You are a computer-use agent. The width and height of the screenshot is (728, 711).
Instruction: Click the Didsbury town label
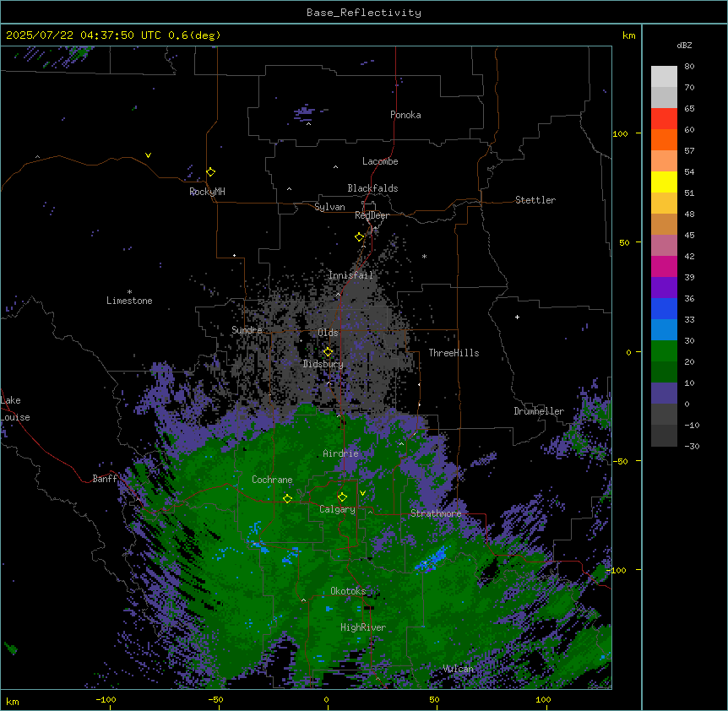[x=323, y=364]
